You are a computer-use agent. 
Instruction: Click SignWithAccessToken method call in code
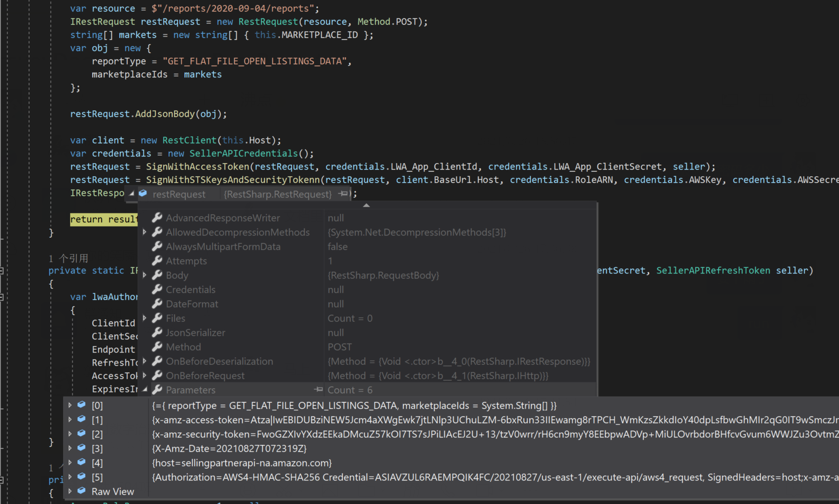point(198,167)
